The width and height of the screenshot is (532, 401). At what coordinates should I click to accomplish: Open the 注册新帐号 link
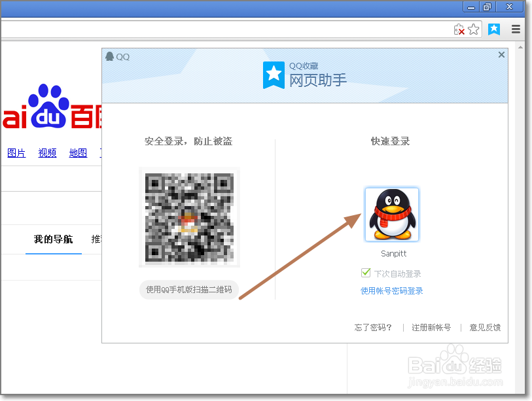point(431,327)
